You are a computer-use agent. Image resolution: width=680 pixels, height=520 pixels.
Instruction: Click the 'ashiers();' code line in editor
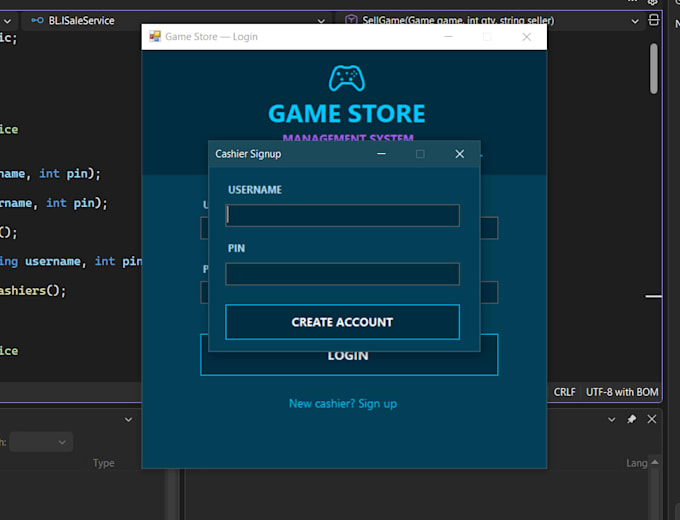point(33,291)
